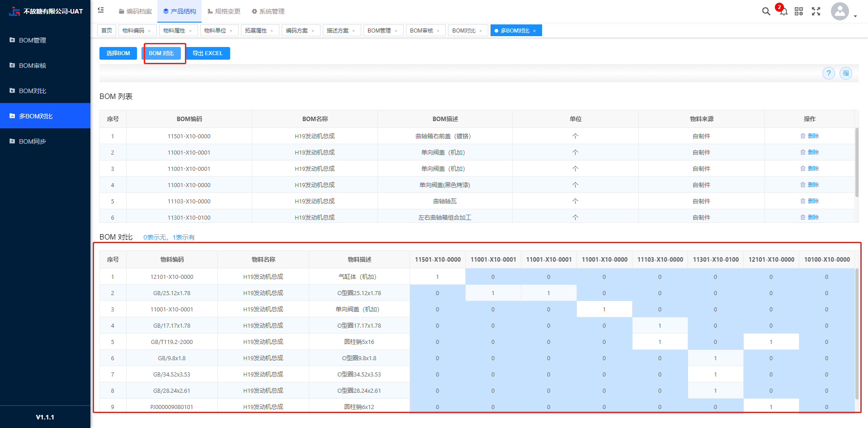Go to the 首页 tab
Viewport: 868px width, 428px height.
107,30
